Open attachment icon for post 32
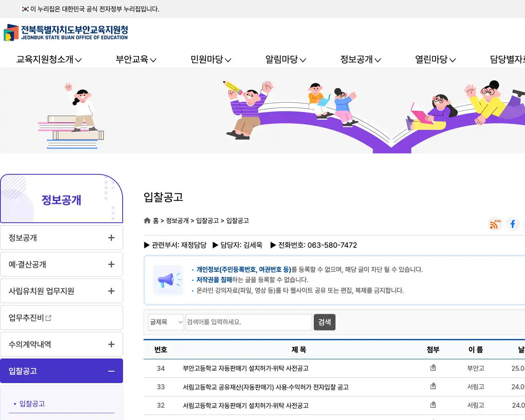The width and height of the screenshot is (525, 420). coord(433,405)
